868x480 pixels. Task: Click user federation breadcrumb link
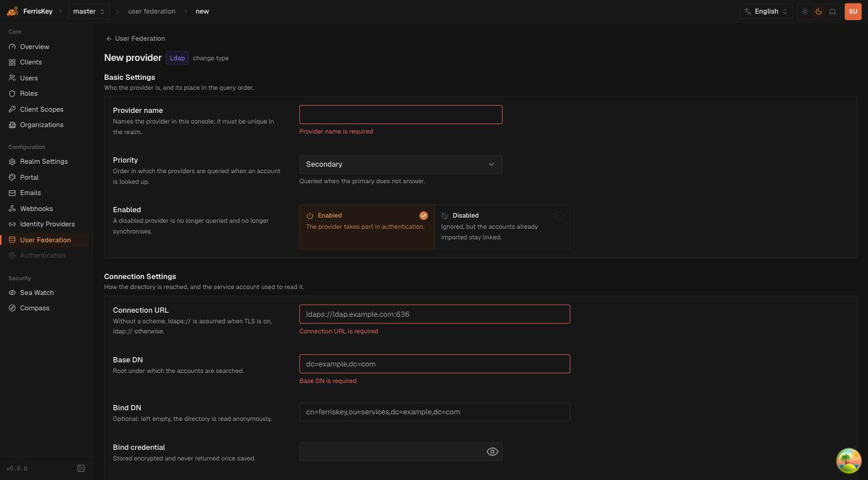(151, 11)
